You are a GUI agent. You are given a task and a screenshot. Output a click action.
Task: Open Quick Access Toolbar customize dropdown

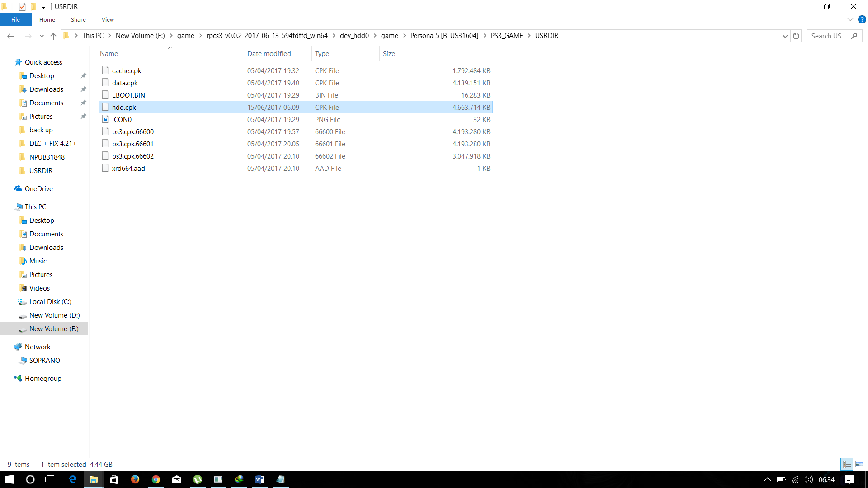coord(44,7)
